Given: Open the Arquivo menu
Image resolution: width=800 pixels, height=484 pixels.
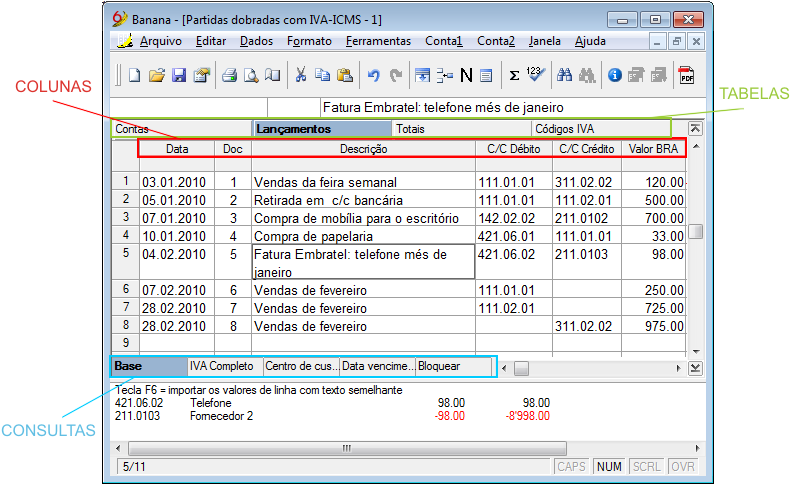Looking at the screenshot, I should (x=161, y=41).
